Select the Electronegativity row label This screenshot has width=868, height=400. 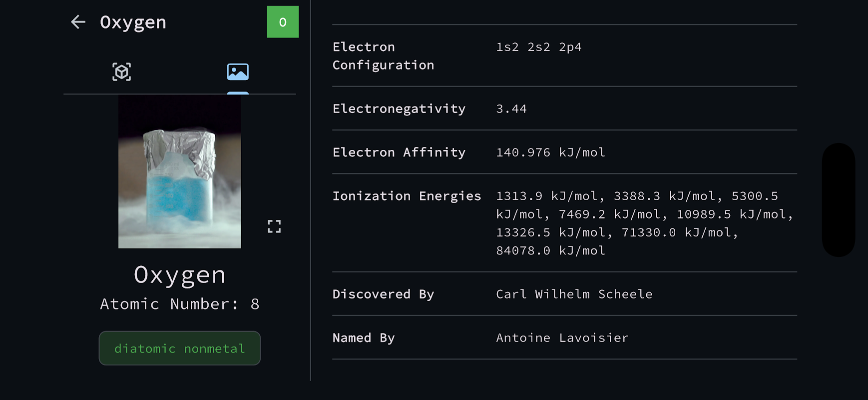[x=399, y=108]
